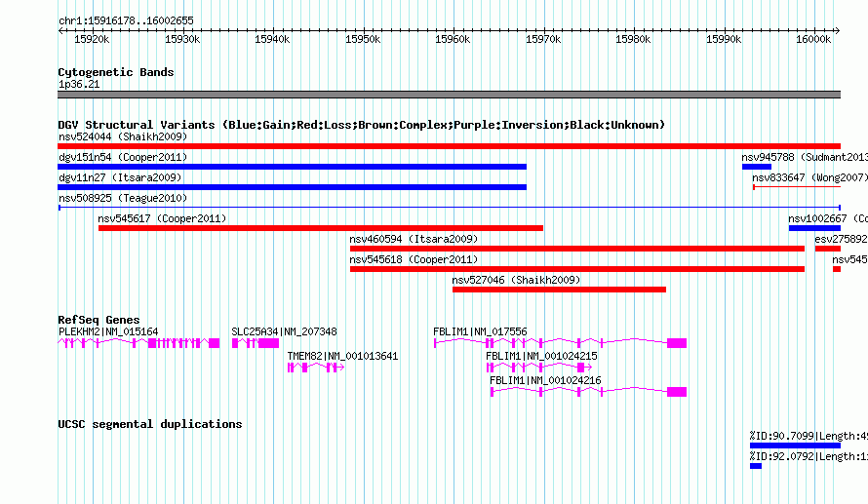868x504 pixels.
Task: Select the FBLIM1|NM_017556 transcript glyph
Action: [560, 343]
